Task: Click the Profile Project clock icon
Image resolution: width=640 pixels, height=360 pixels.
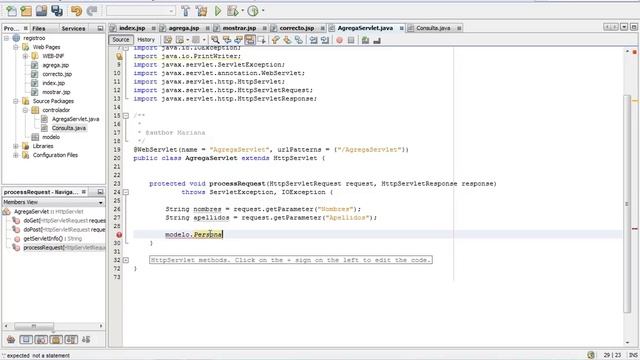Action: click(x=253, y=11)
